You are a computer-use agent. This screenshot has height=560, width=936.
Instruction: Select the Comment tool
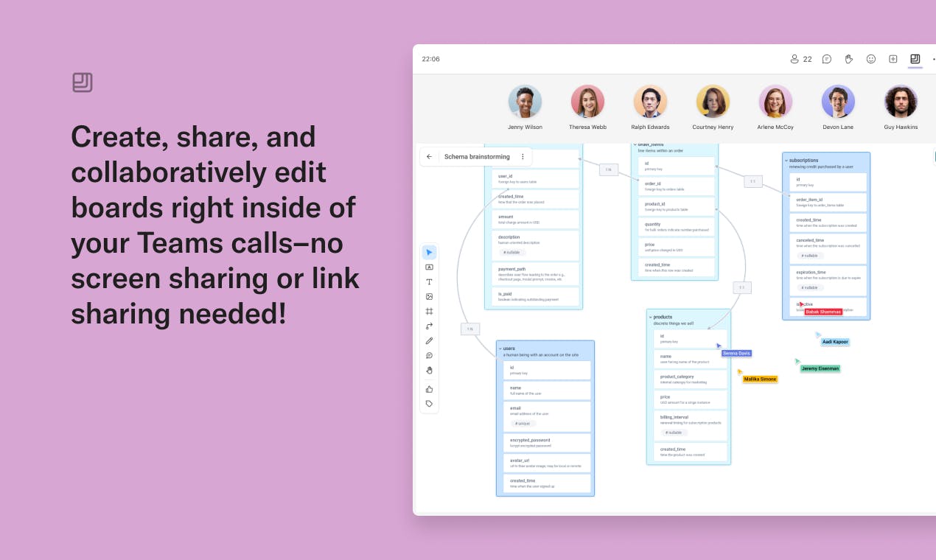coord(429,356)
